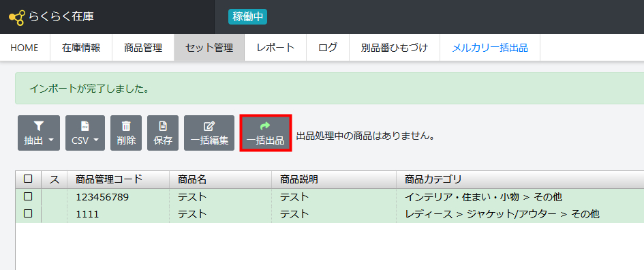Open the ログ tab
This screenshot has width=644, height=270.
(328, 48)
